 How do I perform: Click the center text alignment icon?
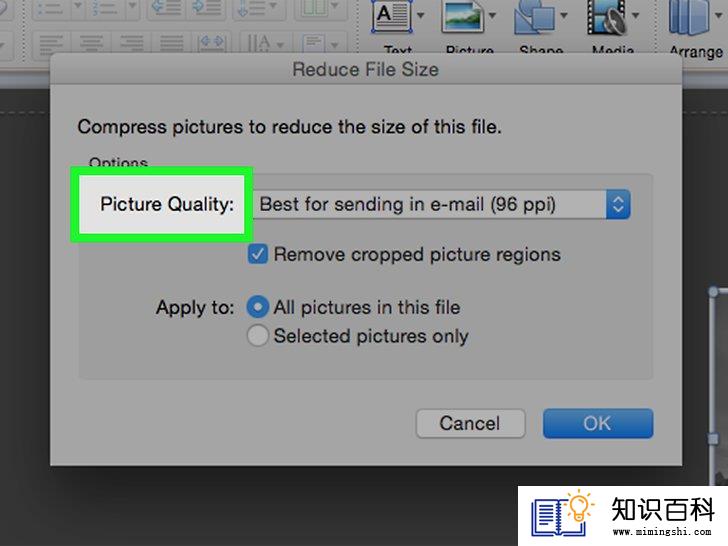point(91,44)
